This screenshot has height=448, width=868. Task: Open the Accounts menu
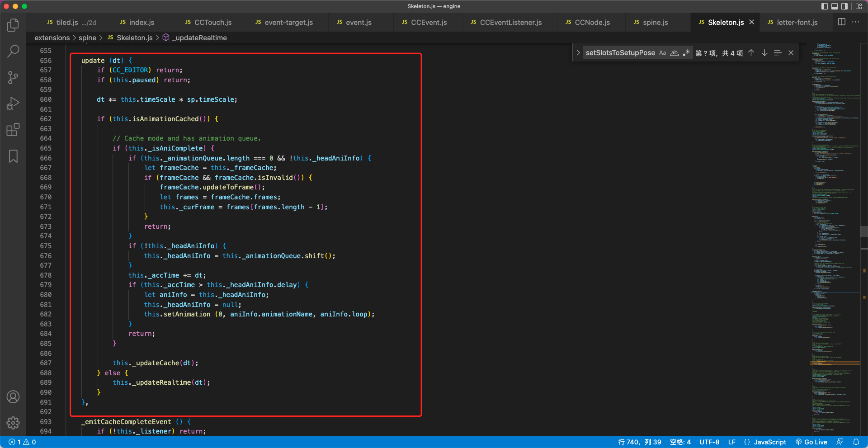click(x=13, y=397)
